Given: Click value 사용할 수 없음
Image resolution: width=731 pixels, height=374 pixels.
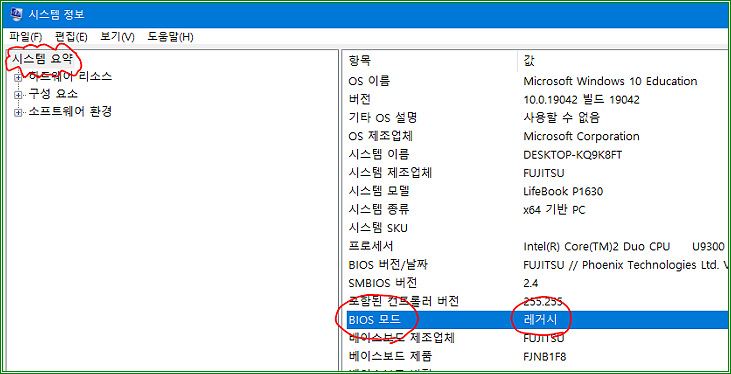Looking at the screenshot, I should click(x=561, y=118).
